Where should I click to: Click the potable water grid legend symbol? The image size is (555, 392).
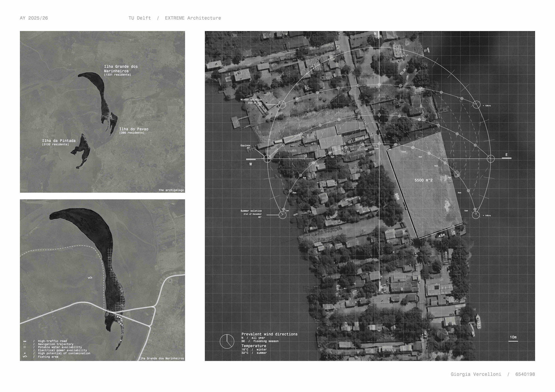[x=25, y=347]
